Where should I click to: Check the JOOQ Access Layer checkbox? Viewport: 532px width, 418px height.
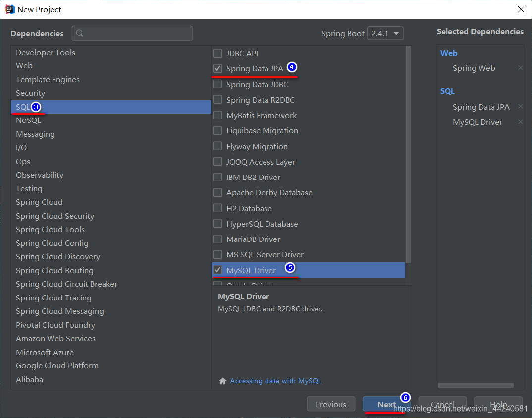(x=217, y=161)
